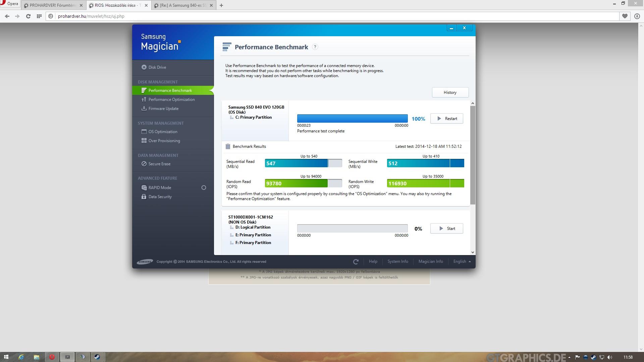644x362 pixels.
Task: Open the Windows Start button
Action: click(6, 357)
